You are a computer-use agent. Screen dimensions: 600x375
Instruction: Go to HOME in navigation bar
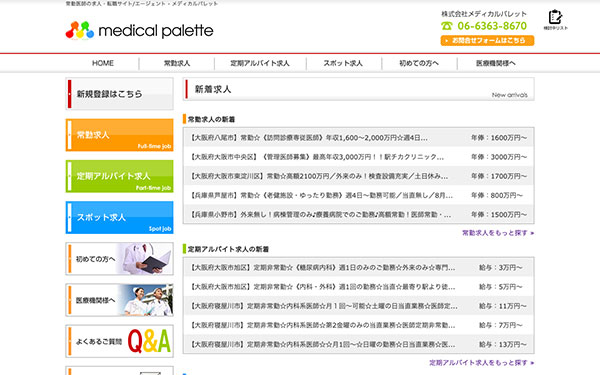point(103,63)
